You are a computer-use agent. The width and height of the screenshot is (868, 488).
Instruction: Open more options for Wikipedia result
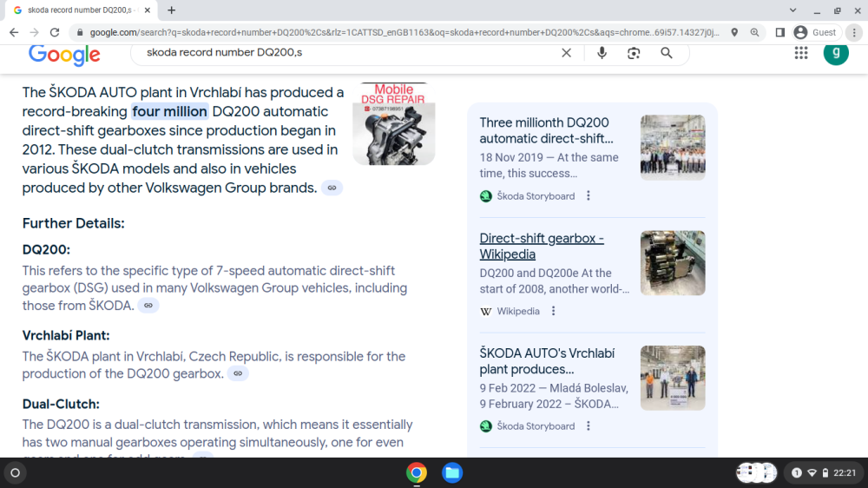pyautogui.click(x=553, y=311)
